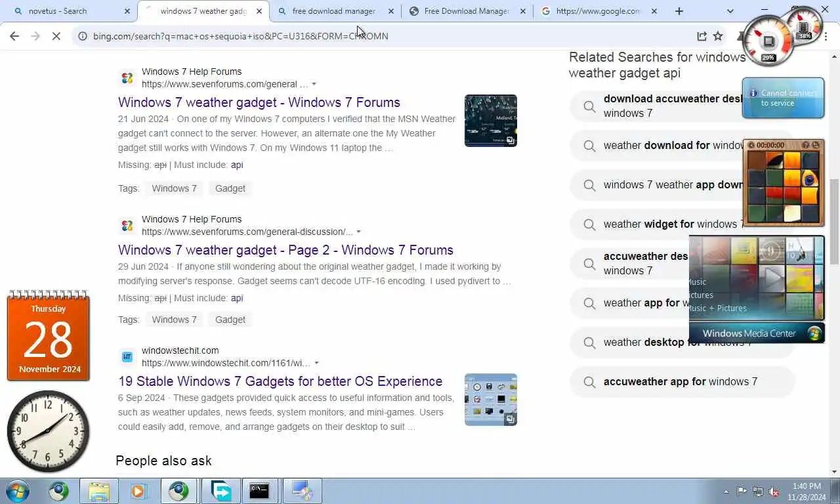Shuffle or solve the picture puzzle

coord(816,145)
